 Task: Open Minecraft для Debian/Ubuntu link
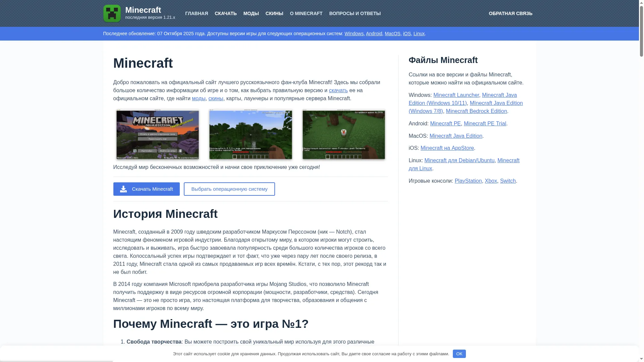(x=460, y=161)
